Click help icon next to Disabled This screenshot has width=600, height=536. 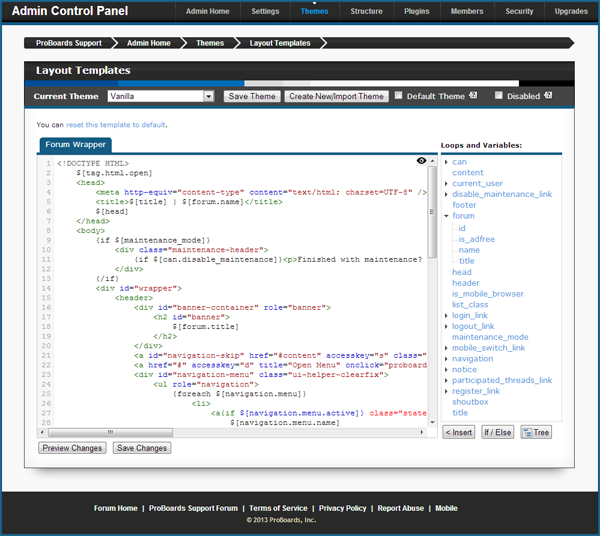[x=547, y=96]
